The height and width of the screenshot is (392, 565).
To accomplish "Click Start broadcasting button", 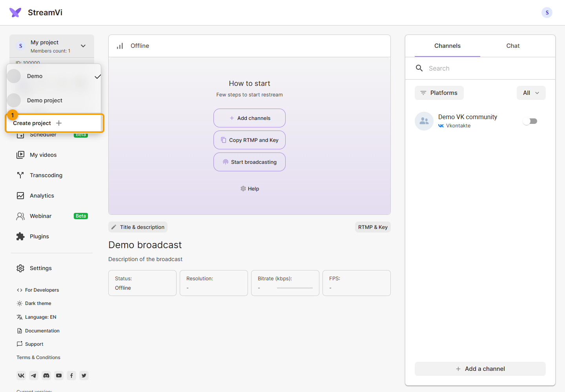I will tap(250, 162).
